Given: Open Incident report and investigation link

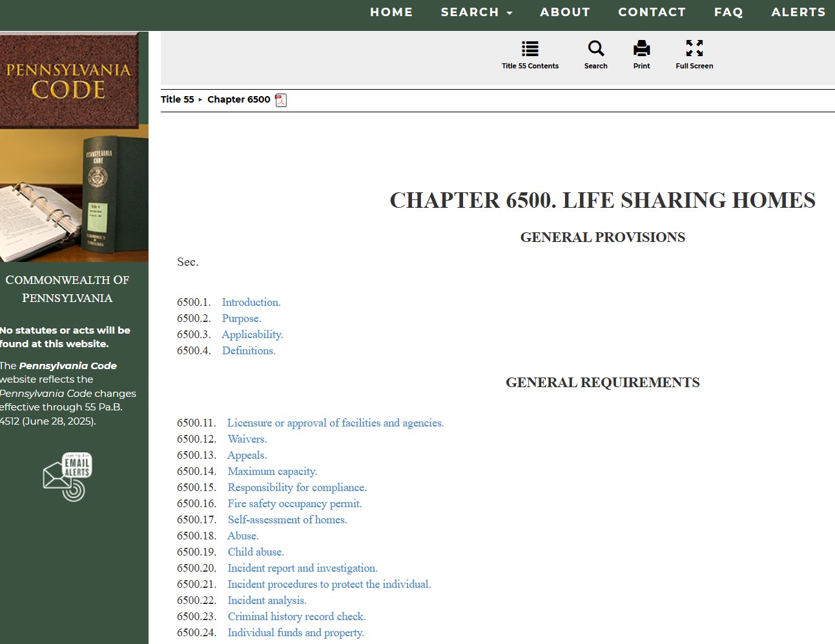Looking at the screenshot, I should [x=302, y=569].
